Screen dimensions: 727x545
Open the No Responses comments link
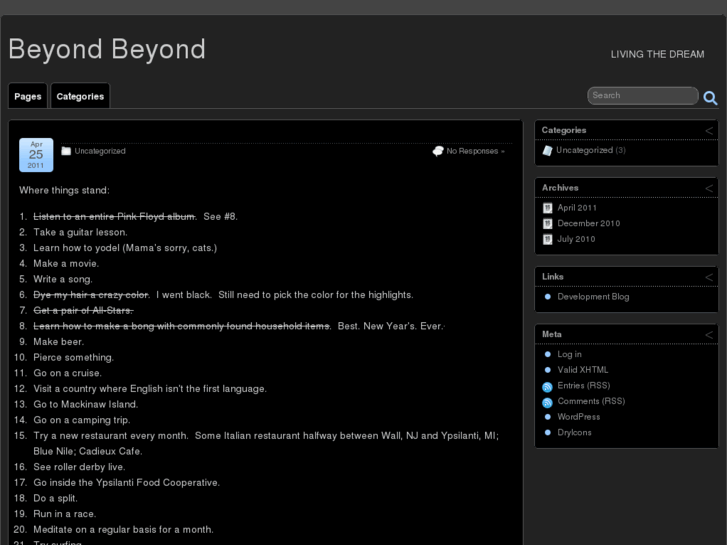click(474, 151)
